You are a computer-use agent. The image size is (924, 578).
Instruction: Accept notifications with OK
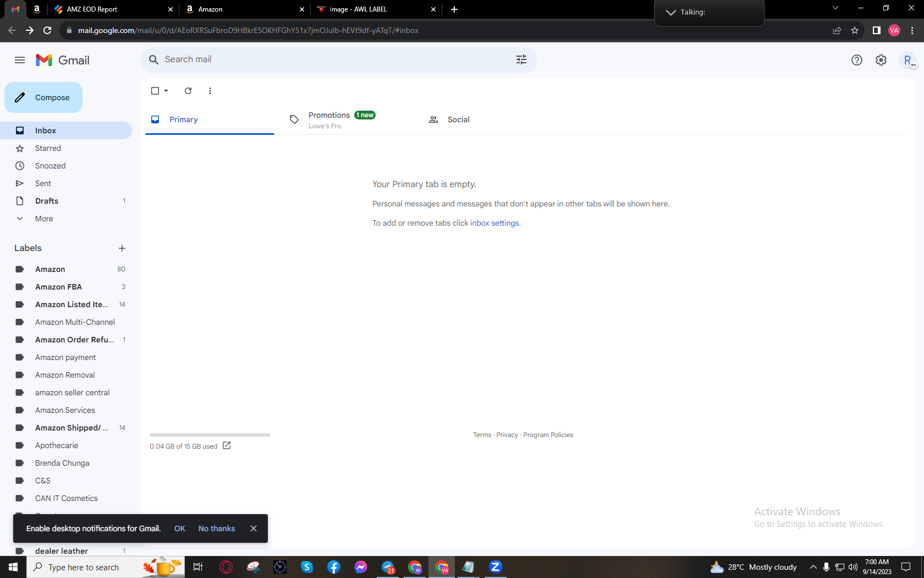[x=180, y=528]
